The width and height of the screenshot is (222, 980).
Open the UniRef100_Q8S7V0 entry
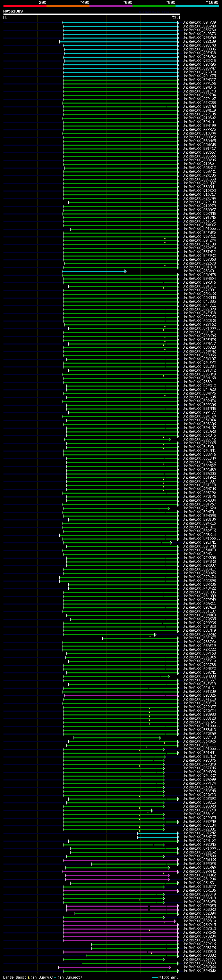click(x=199, y=642)
